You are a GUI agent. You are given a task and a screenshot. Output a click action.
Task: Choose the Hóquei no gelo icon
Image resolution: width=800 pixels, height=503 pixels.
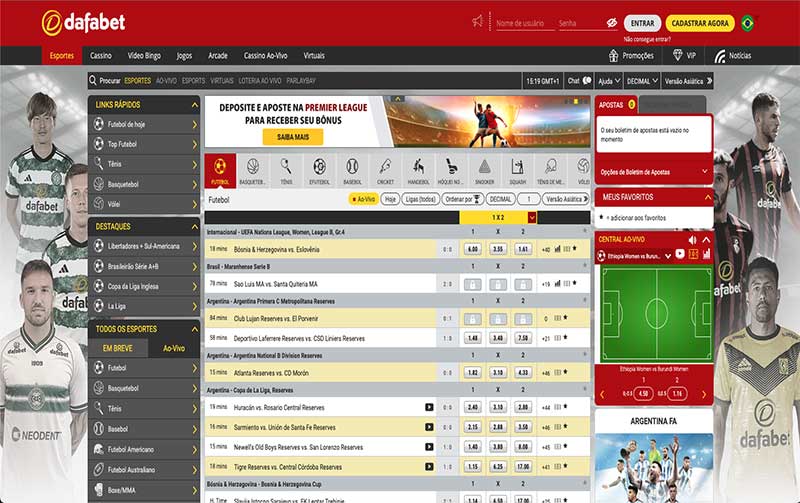[x=452, y=170]
